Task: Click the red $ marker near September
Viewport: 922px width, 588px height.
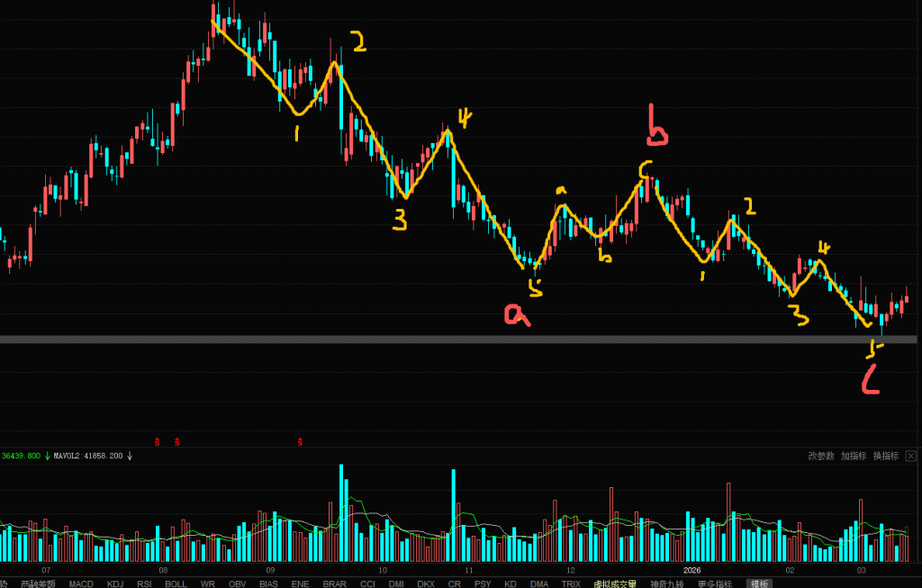Action: pyautogui.click(x=300, y=442)
